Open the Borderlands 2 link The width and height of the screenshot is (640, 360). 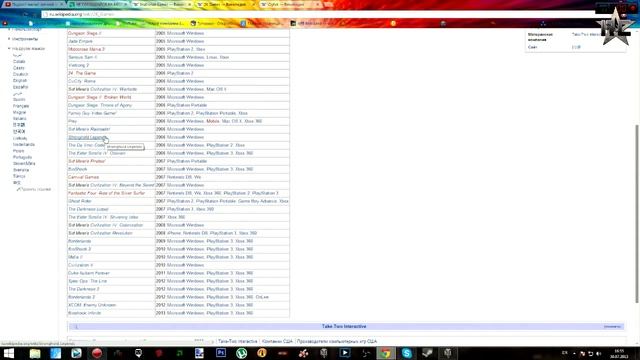click(x=81, y=297)
